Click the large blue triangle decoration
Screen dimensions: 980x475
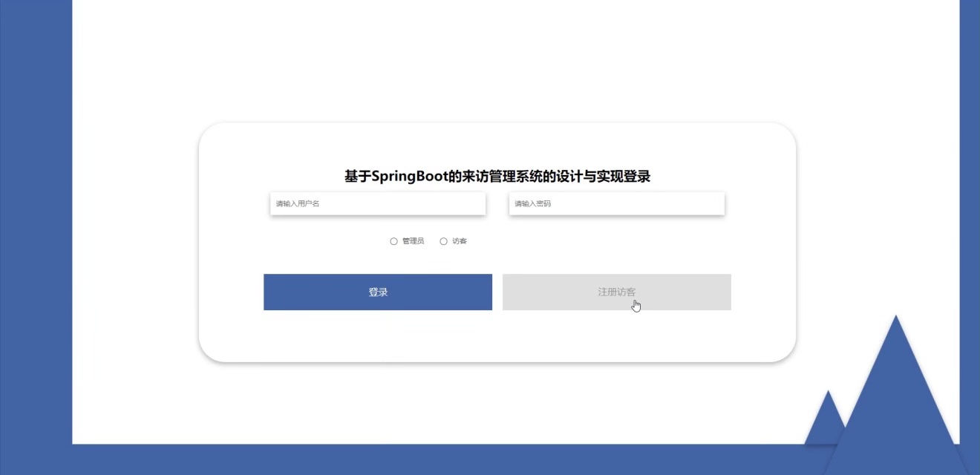[896, 401]
